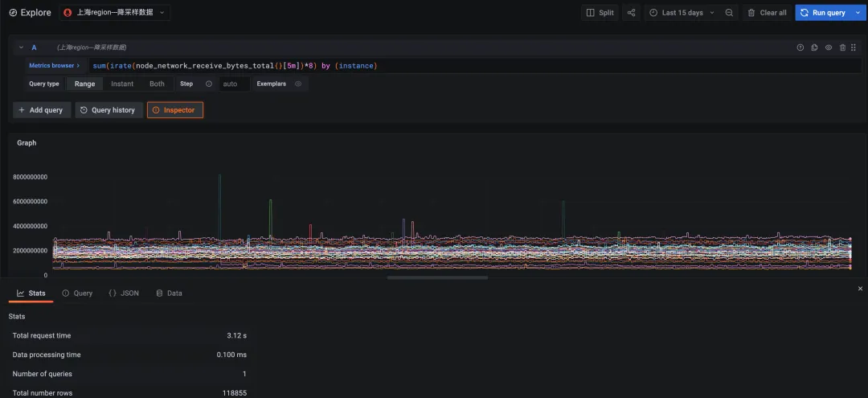Open the Last 15 days time picker
Viewport: 868px width, 398px height.
pos(682,13)
